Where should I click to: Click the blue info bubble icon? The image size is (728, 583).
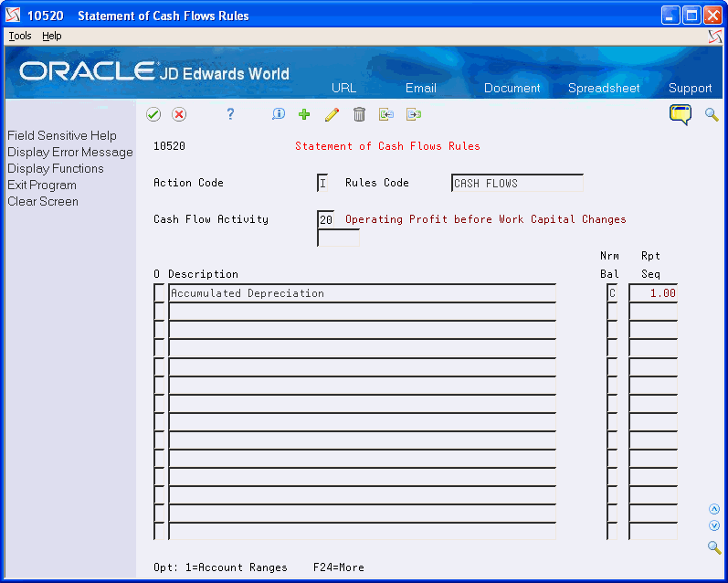click(278, 114)
